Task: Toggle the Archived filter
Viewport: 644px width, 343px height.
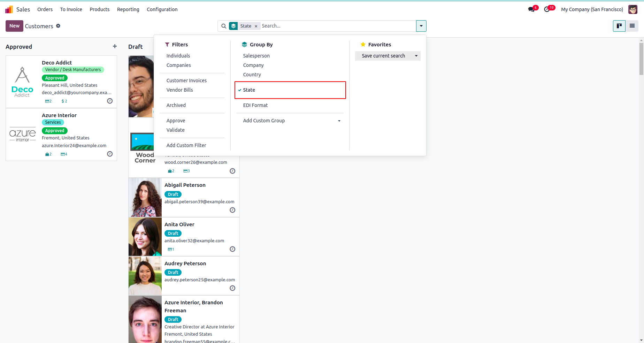Action: (176, 105)
